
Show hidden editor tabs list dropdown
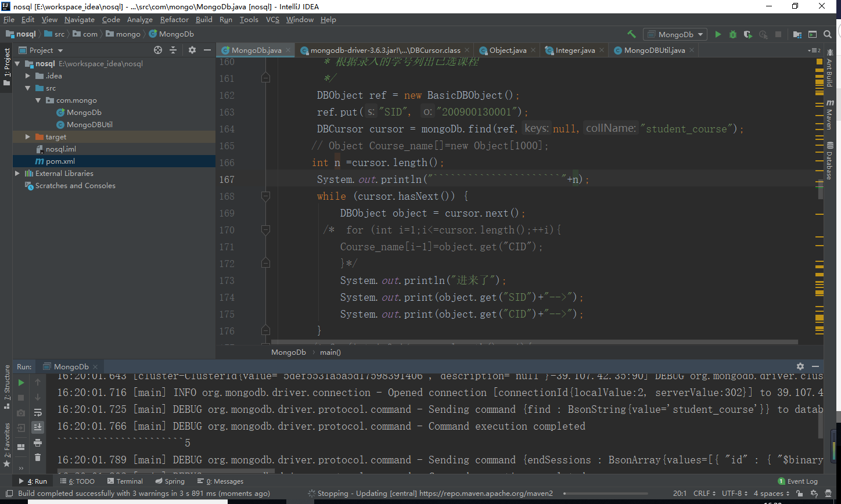[x=815, y=51]
